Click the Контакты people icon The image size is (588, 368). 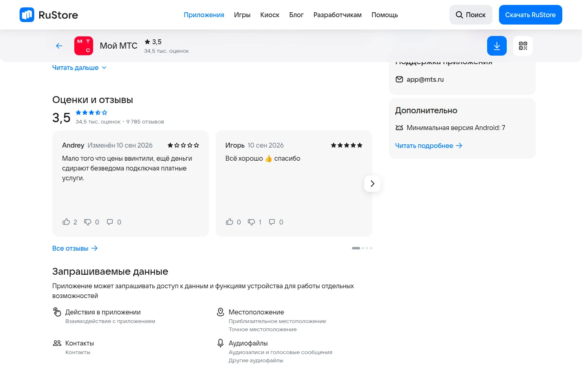point(57,343)
